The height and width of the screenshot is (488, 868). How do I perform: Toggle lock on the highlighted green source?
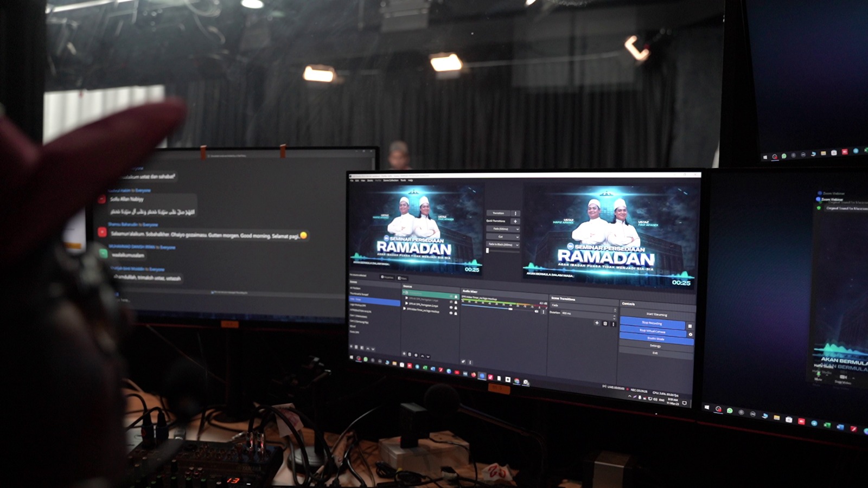click(456, 296)
